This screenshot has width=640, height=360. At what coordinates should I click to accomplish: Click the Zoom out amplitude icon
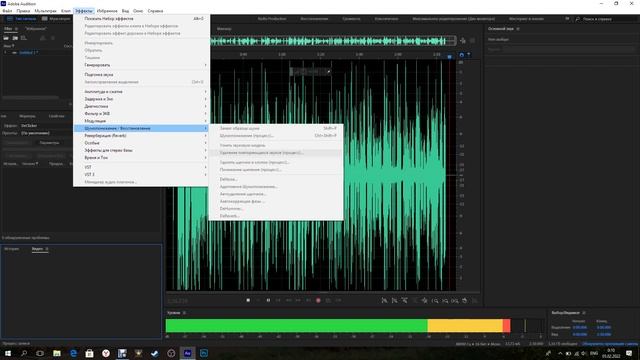point(394,300)
